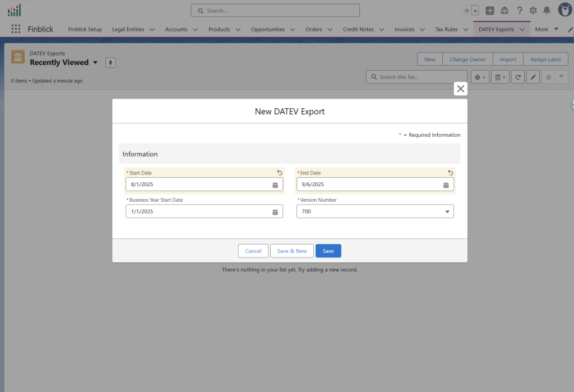Image resolution: width=574 pixels, height=392 pixels.
Task: Focus the global Search field
Action: [x=275, y=11]
